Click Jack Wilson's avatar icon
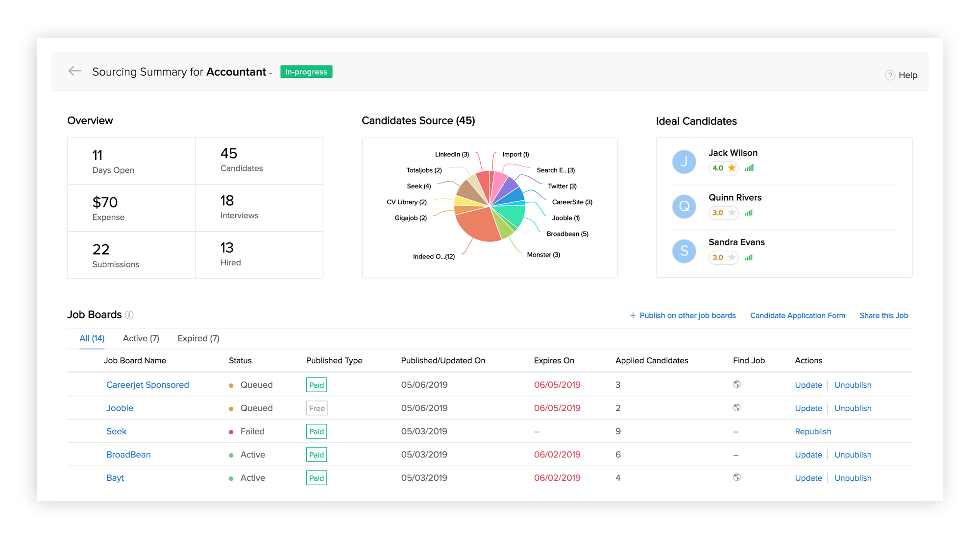This screenshot has width=980, height=539. tap(684, 162)
